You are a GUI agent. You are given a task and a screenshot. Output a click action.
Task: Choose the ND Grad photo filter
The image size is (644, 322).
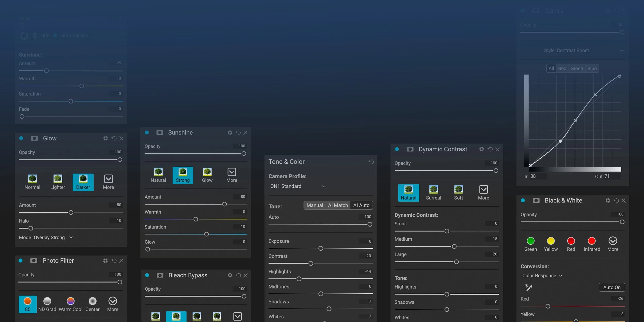click(x=47, y=304)
